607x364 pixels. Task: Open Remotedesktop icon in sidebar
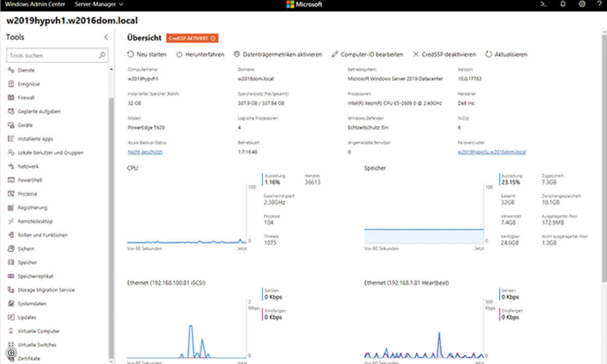11,221
